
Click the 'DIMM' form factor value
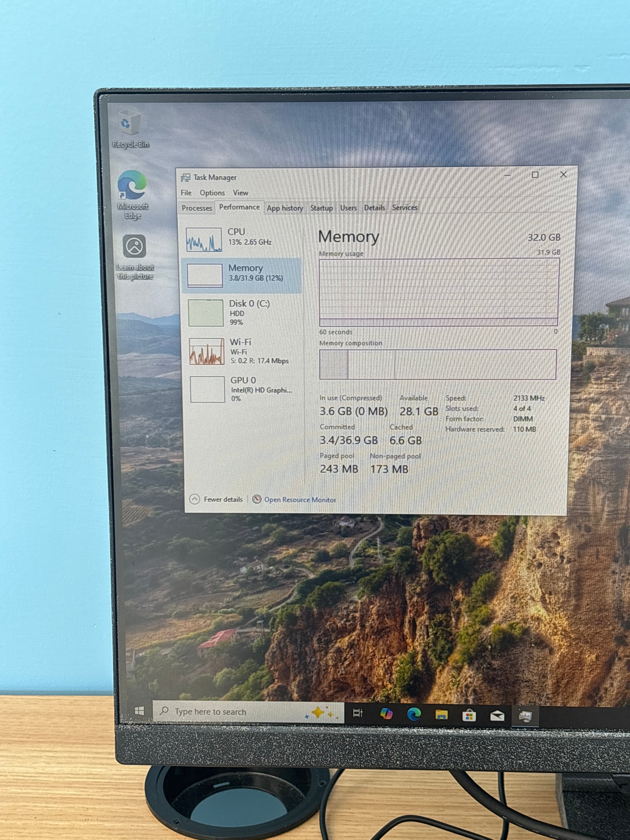[523, 419]
